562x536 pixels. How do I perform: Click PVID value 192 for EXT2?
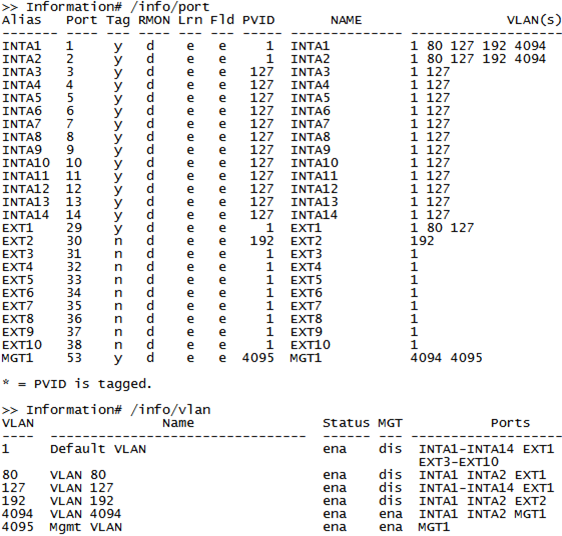click(x=262, y=241)
